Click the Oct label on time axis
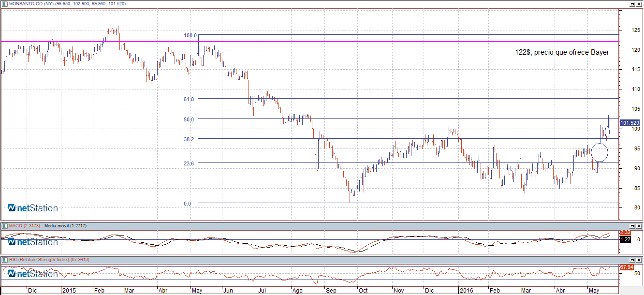The width and height of the screenshot is (644, 295). [x=363, y=291]
